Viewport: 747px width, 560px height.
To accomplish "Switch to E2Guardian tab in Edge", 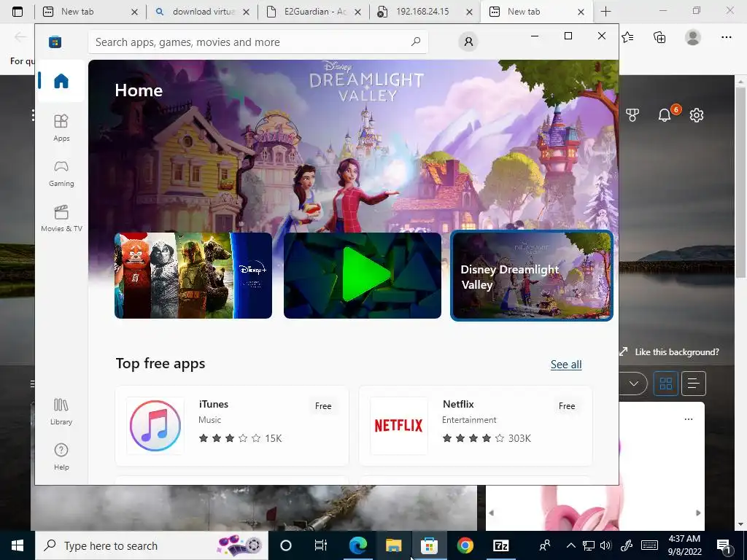I will coord(314,12).
